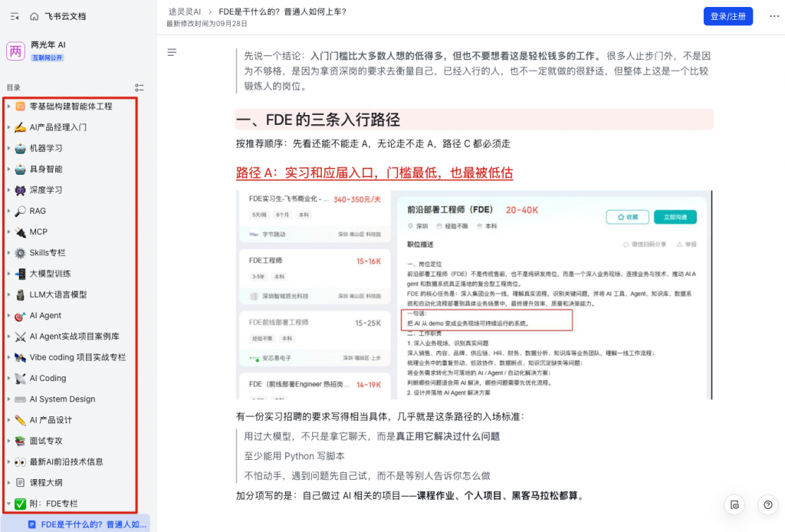This screenshot has width=785, height=532.
Task: Click the 路径 A red heading link
Action: click(374, 173)
